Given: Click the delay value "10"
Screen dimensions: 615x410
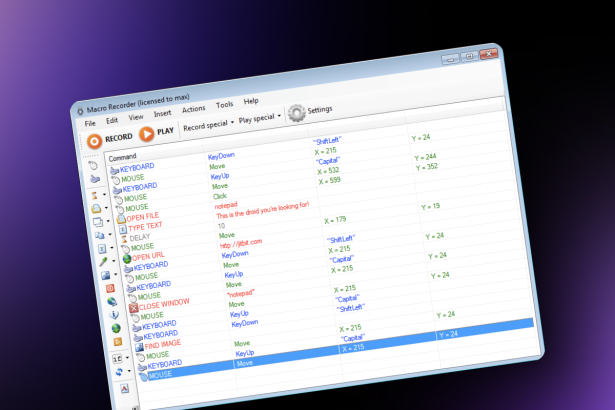Looking at the screenshot, I should [x=222, y=226].
